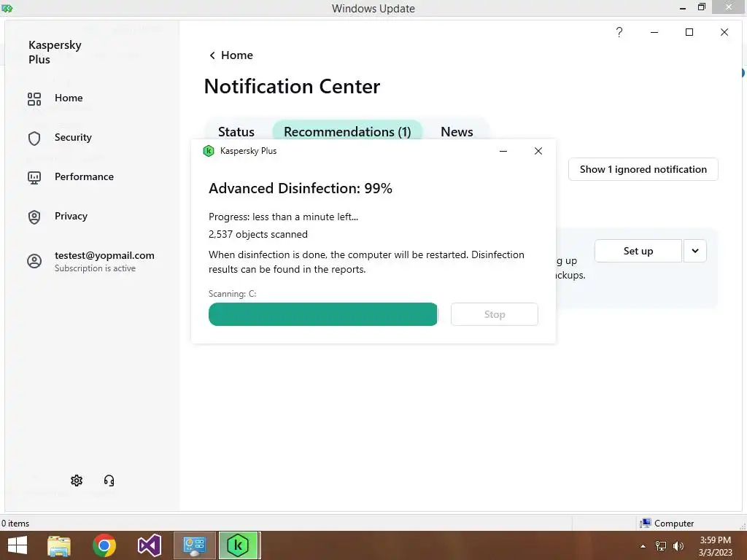Click Computer icon in status bar

click(x=646, y=524)
